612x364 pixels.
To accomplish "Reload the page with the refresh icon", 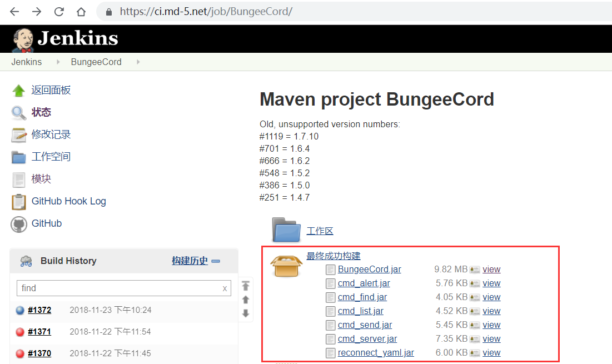I will pyautogui.click(x=59, y=12).
